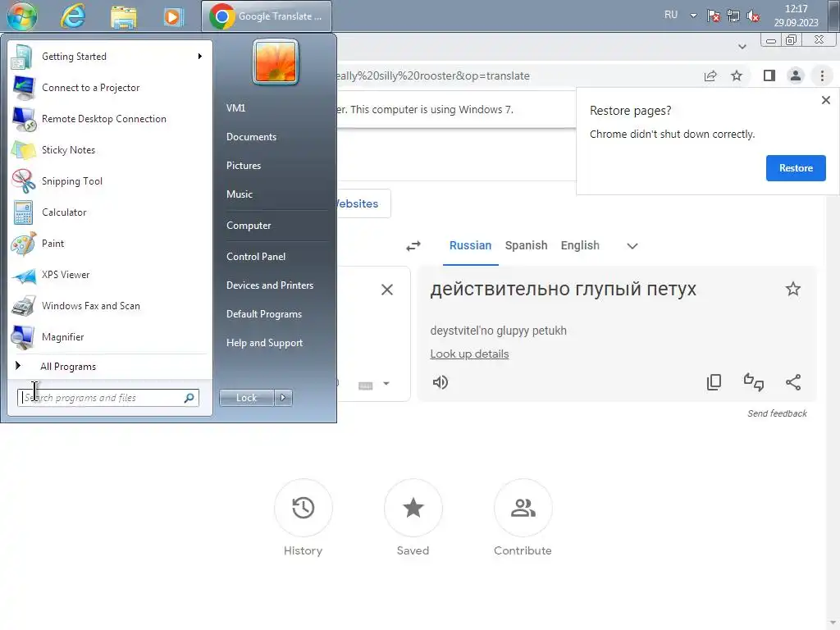Toggle Chrome side panel icon
840x630 pixels.
(769, 75)
